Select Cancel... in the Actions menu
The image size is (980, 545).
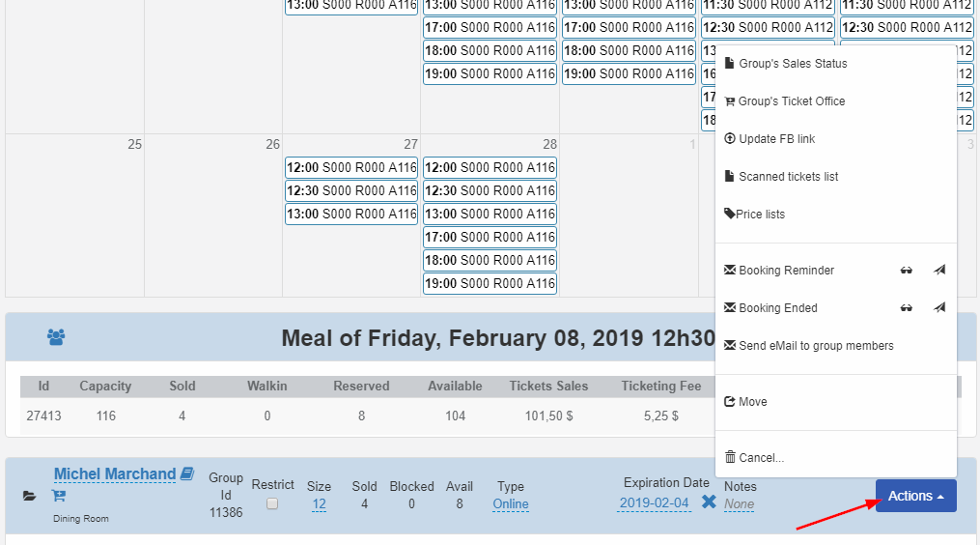[760, 458]
